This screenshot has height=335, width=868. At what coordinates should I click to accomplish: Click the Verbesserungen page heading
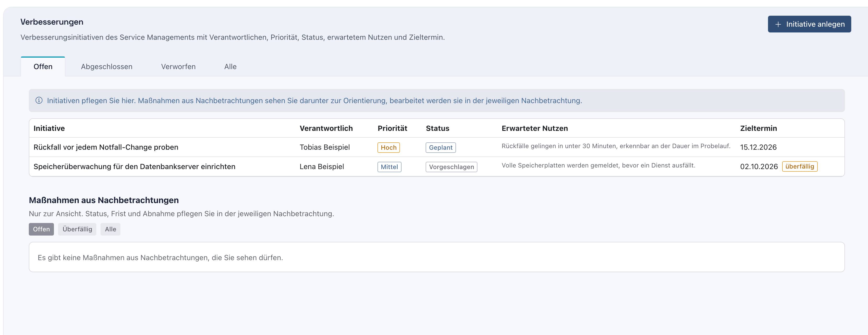coord(52,22)
